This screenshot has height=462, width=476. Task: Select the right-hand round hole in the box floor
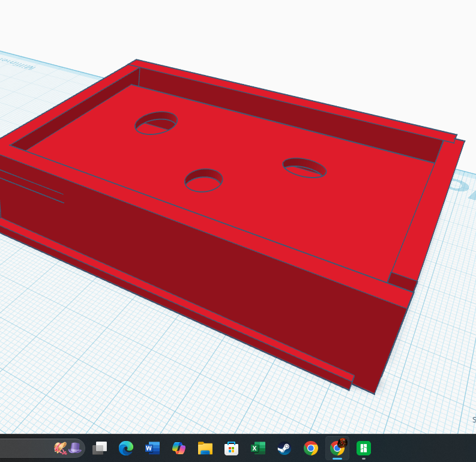point(304,168)
